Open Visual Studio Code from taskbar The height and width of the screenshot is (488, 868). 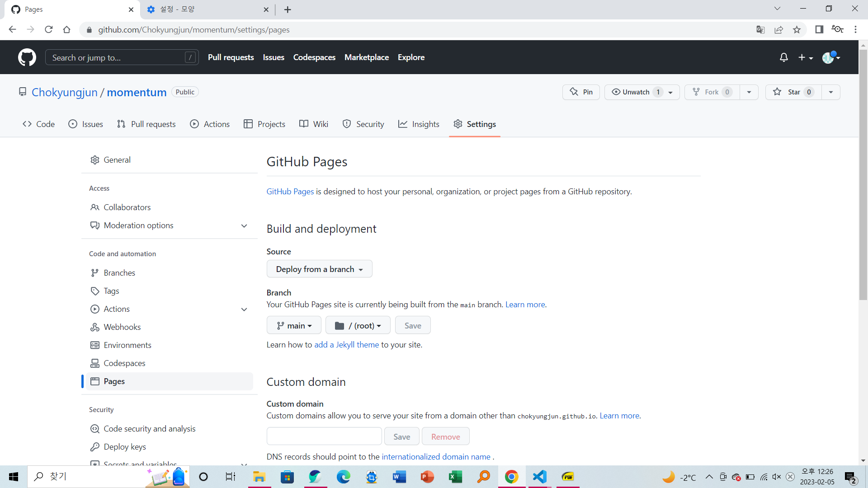pyautogui.click(x=540, y=477)
